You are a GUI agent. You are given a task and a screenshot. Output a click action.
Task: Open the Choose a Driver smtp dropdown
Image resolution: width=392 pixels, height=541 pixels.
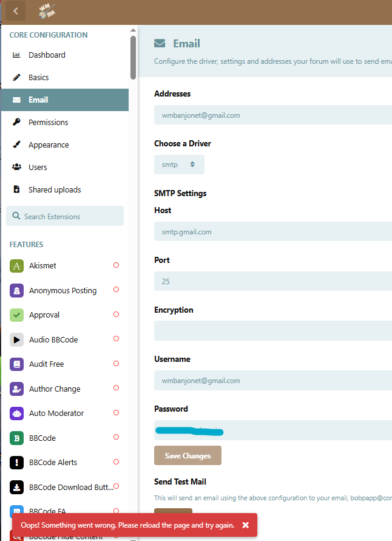point(179,165)
